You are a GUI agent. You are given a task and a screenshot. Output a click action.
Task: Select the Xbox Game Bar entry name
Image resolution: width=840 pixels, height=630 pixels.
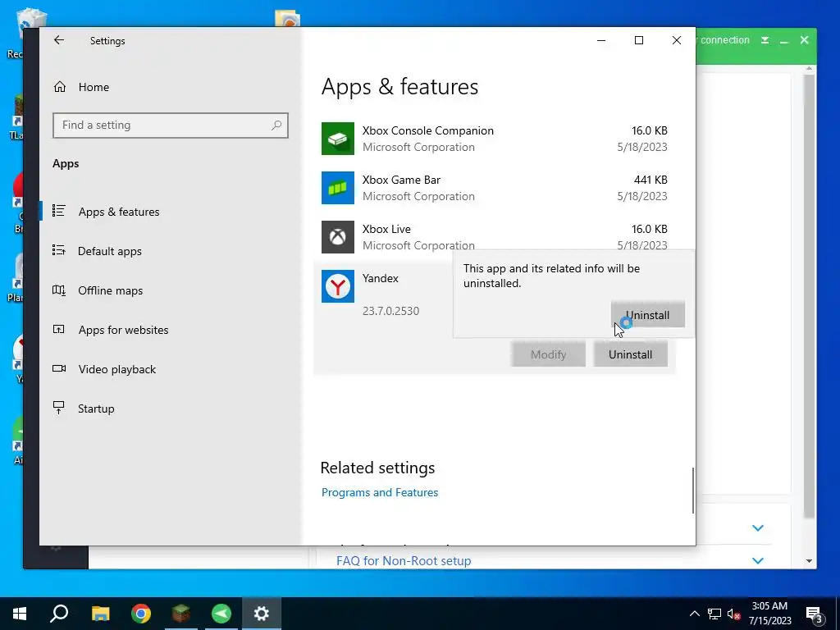pyautogui.click(x=401, y=180)
